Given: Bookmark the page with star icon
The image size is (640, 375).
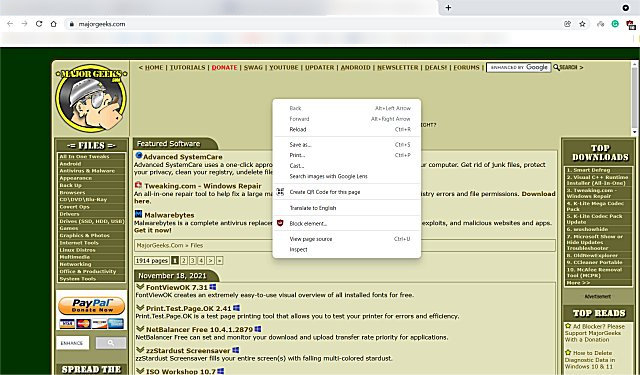Looking at the screenshot, I should [582, 24].
